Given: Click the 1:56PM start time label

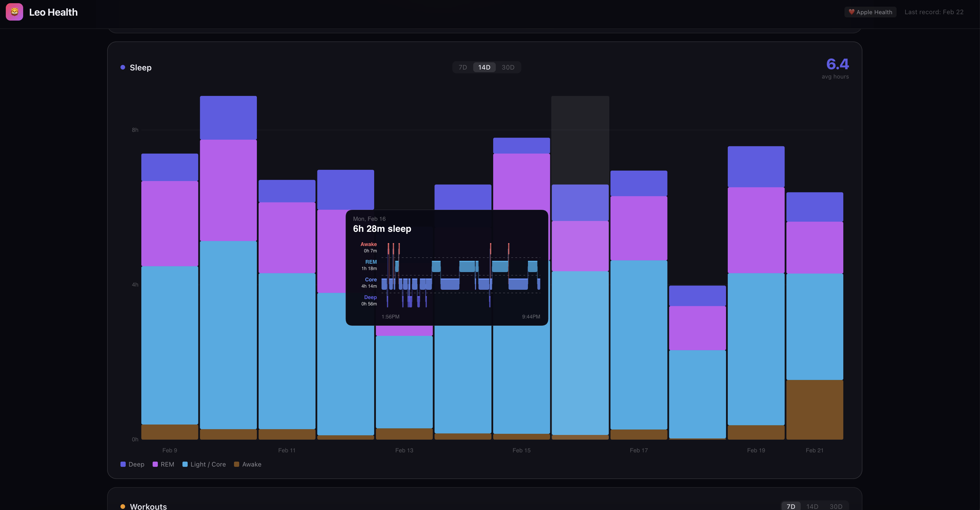Looking at the screenshot, I should tap(390, 317).
